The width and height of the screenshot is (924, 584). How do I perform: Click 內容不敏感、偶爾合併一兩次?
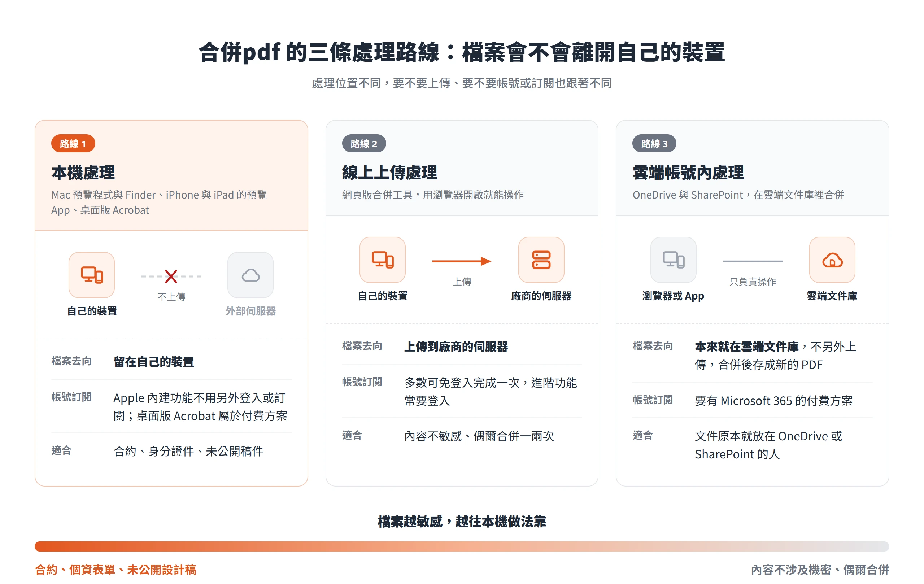[x=479, y=436]
